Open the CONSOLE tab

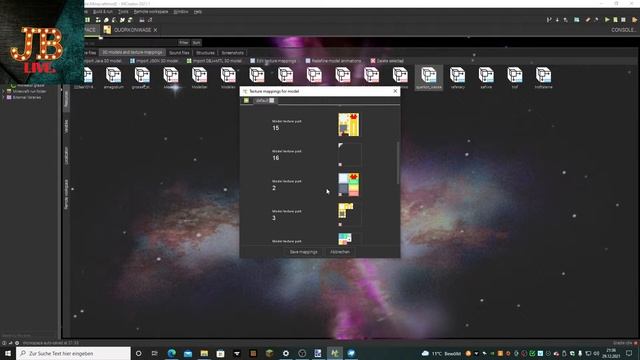click(623, 30)
